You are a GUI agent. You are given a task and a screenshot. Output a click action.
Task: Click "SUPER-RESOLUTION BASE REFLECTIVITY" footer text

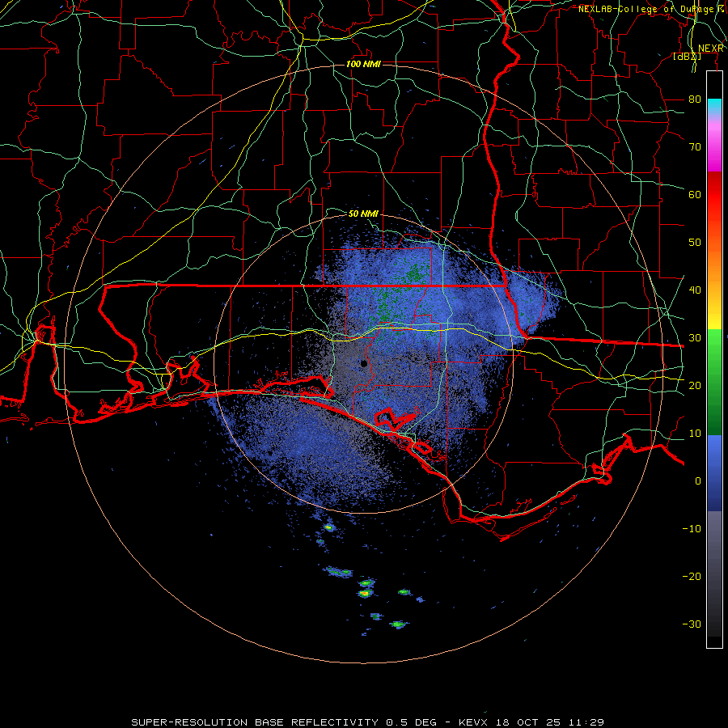(x=255, y=722)
